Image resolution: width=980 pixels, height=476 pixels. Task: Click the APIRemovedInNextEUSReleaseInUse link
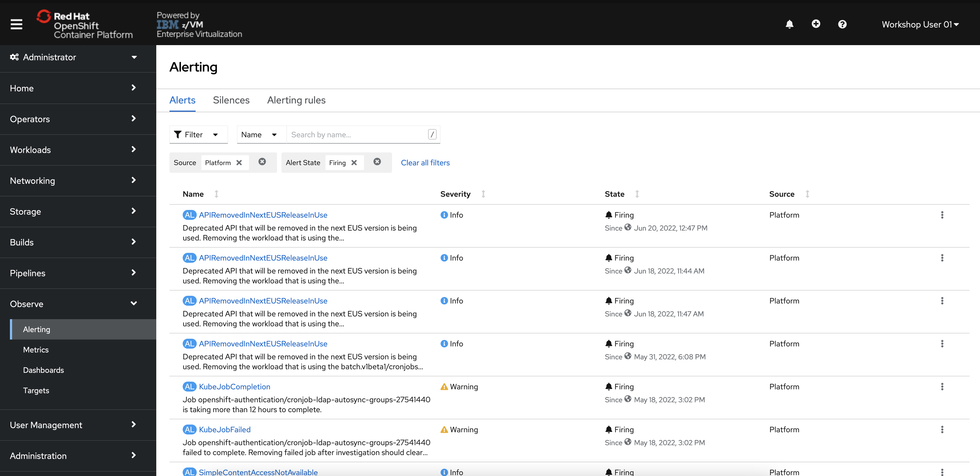(263, 215)
